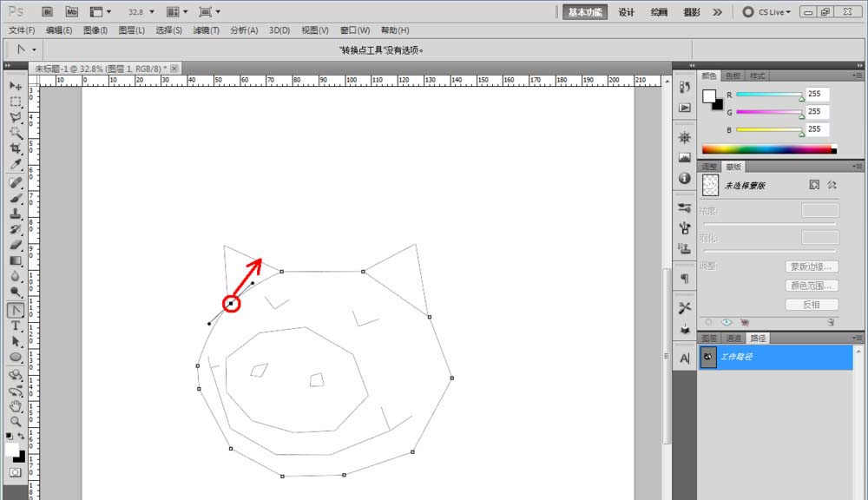Reset default foreground and background colors

pyautogui.click(x=10, y=436)
